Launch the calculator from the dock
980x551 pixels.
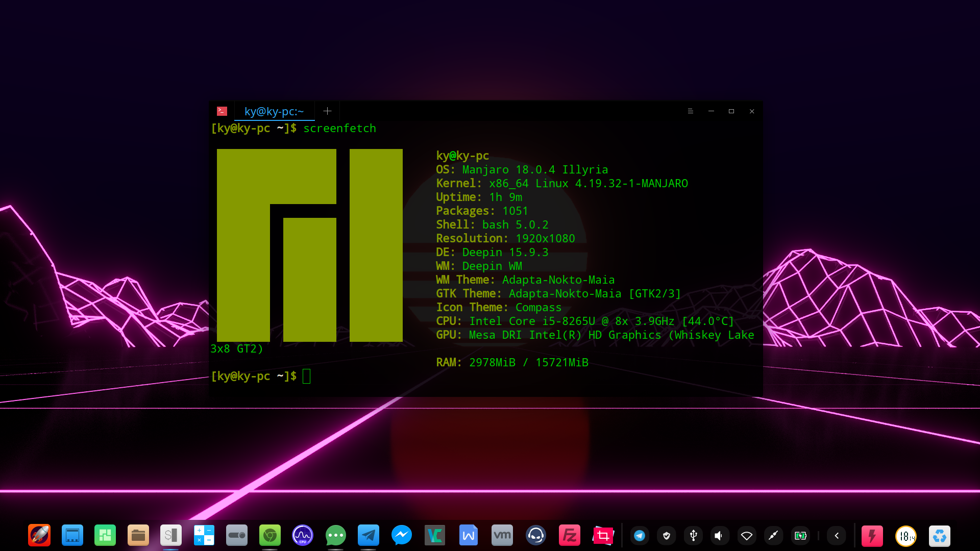coord(204,536)
